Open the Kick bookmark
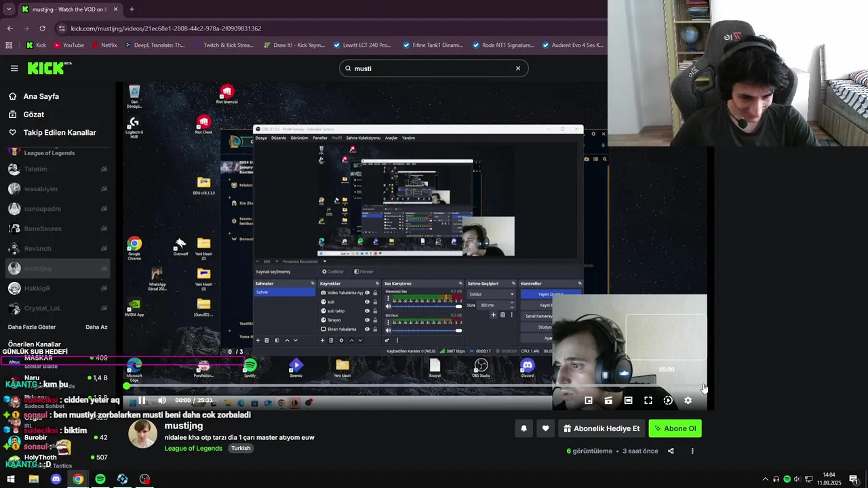Viewport: 868px width, 488px height. 36,45
